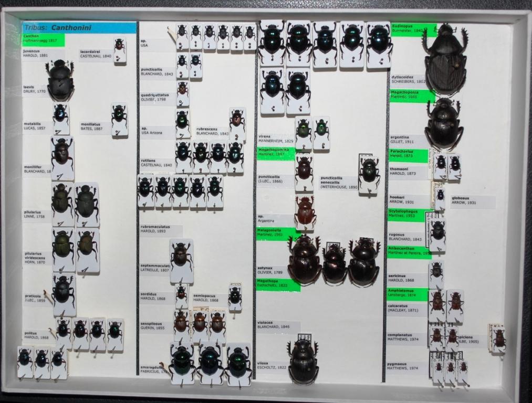Select the beetle next to septemmaculatus label
This screenshot has height=403, width=532.
pos(181,256)
